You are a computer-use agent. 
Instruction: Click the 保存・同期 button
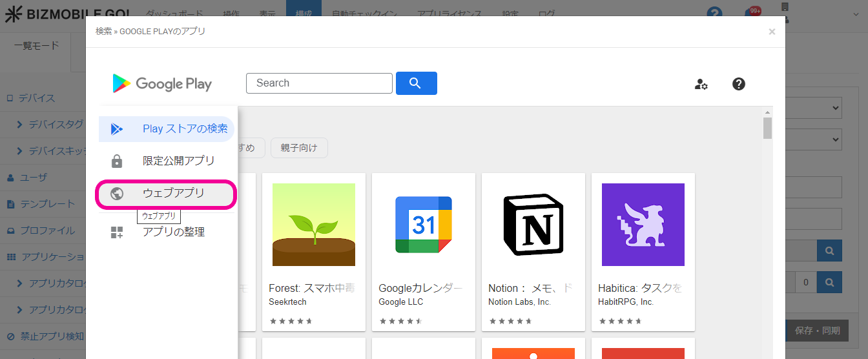(817, 331)
